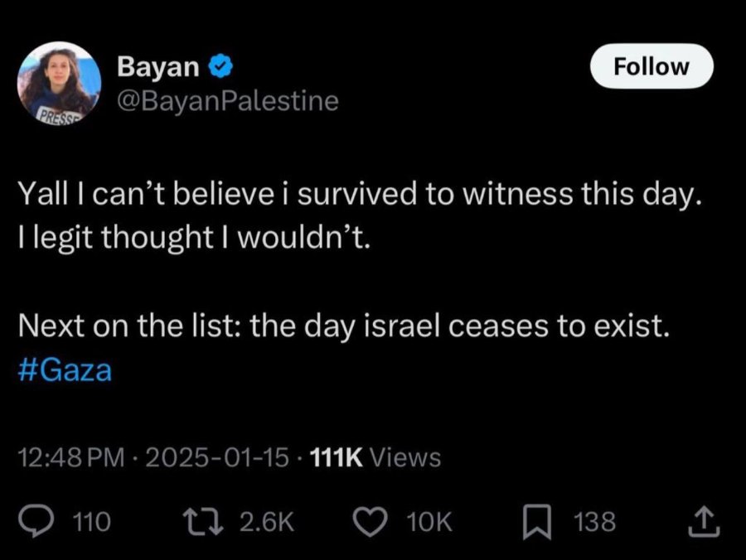Open the reply speech bubble icon
746x560 pixels.
click(36, 522)
